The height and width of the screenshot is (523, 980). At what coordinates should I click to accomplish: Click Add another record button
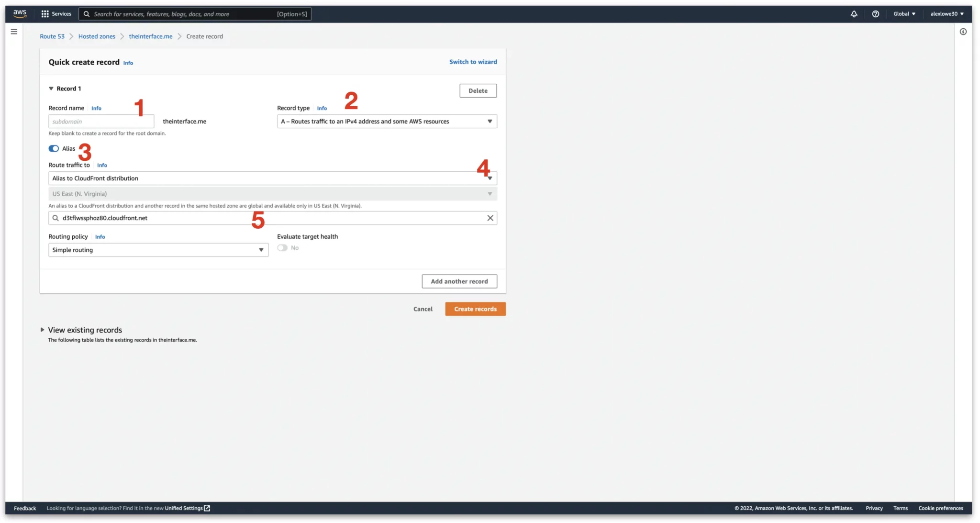[x=459, y=281]
